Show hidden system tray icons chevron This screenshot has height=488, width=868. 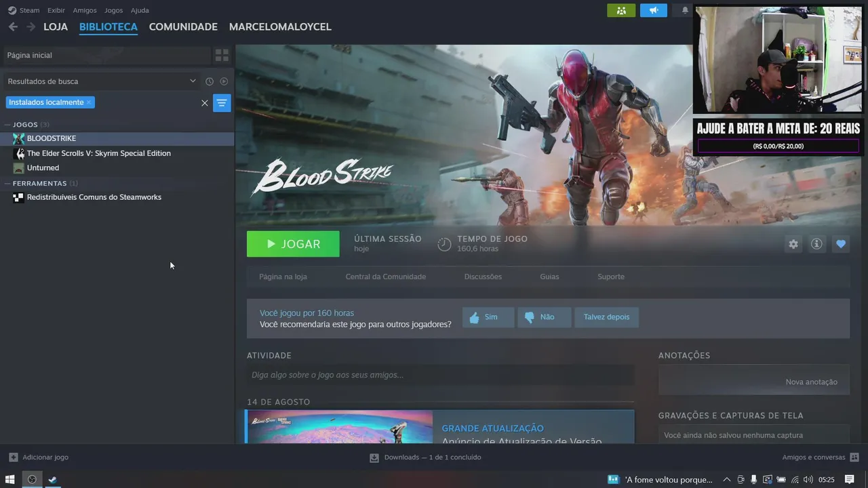tap(726, 479)
